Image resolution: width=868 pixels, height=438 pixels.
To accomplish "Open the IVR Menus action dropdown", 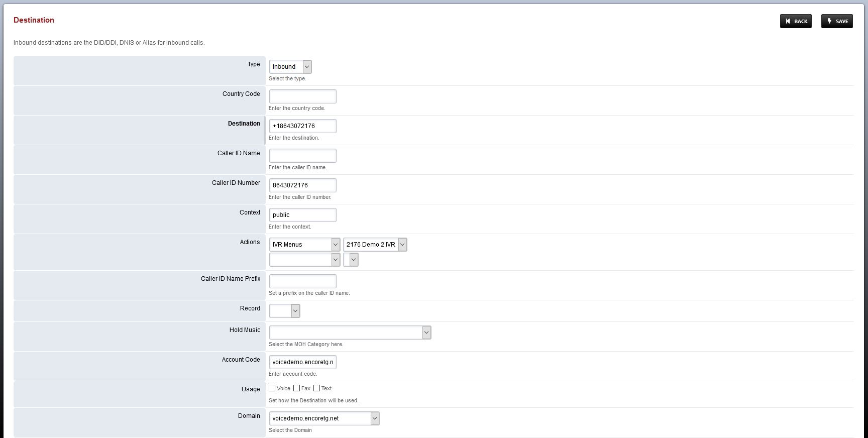I will pos(304,245).
